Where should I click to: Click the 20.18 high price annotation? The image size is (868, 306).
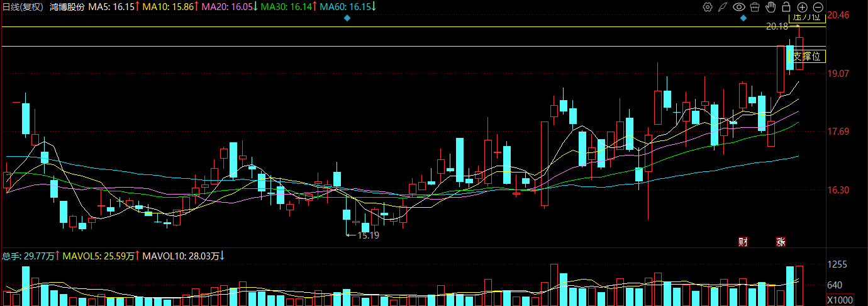pyautogui.click(x=777, y=26)
